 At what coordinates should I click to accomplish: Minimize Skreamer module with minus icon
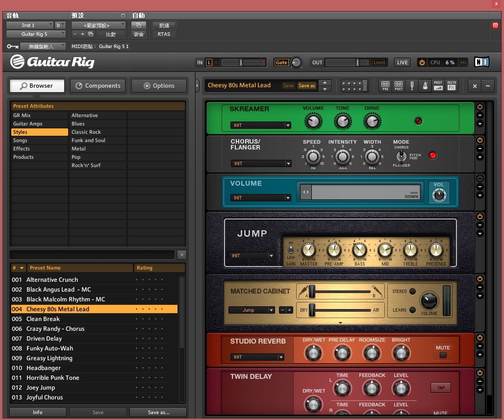[480, 115]
